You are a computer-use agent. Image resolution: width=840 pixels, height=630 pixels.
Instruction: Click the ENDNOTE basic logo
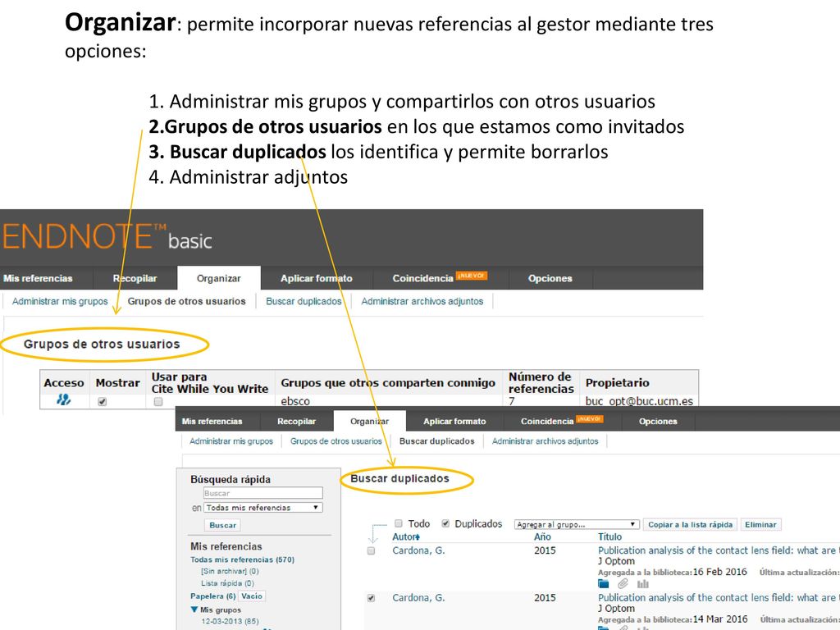tap(107, 237)
